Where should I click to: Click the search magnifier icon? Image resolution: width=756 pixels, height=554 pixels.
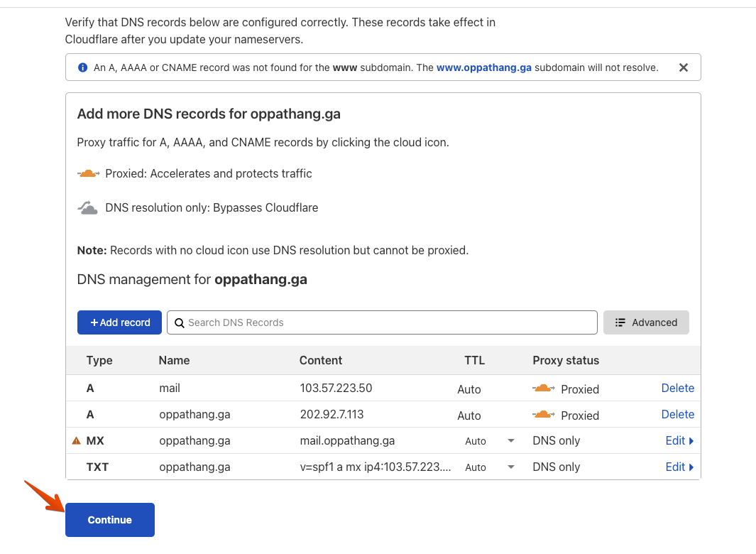click(x=180, y=323)
